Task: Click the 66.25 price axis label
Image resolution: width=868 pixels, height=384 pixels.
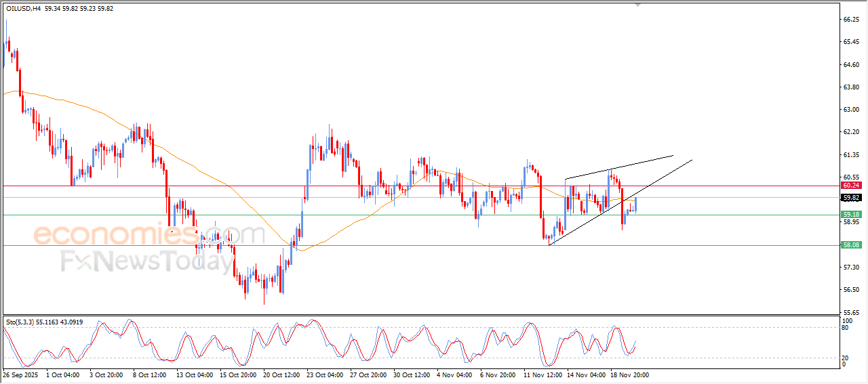Action: click(x=851, y=20)
